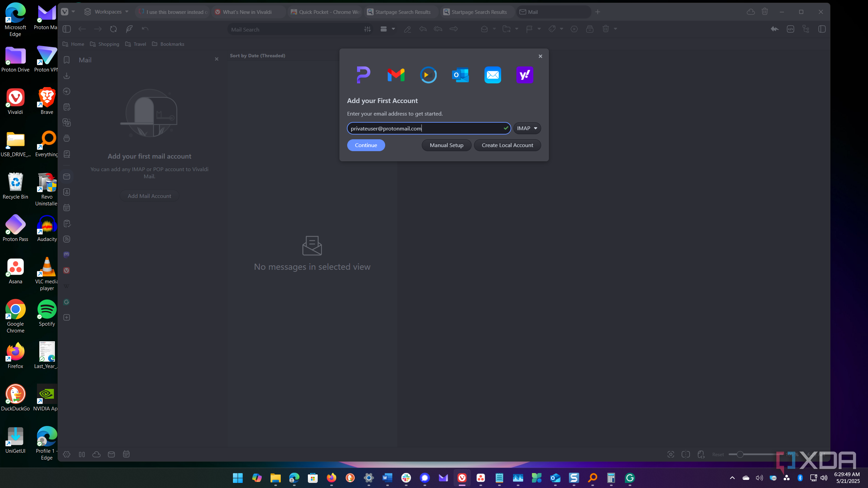Open the Mail panel icon in sidebar
The image size is (868, 488).
click(66, 177)
